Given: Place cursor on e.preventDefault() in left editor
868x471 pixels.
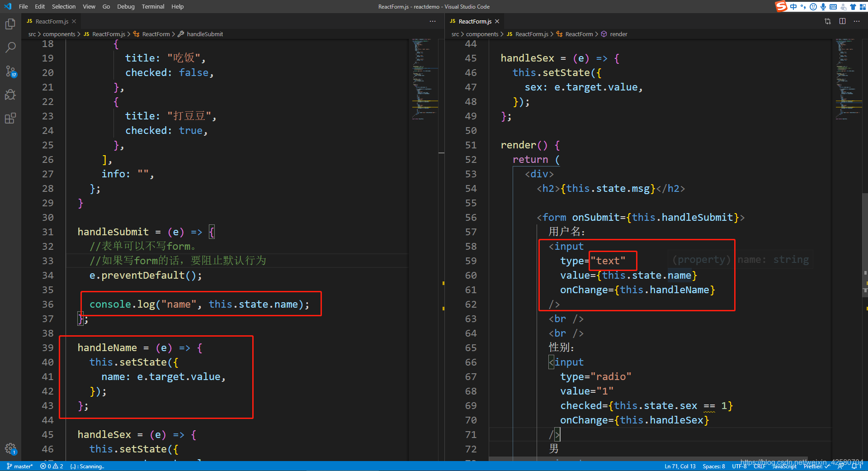Looking at the screenshot, I should [x=146, y=275].
